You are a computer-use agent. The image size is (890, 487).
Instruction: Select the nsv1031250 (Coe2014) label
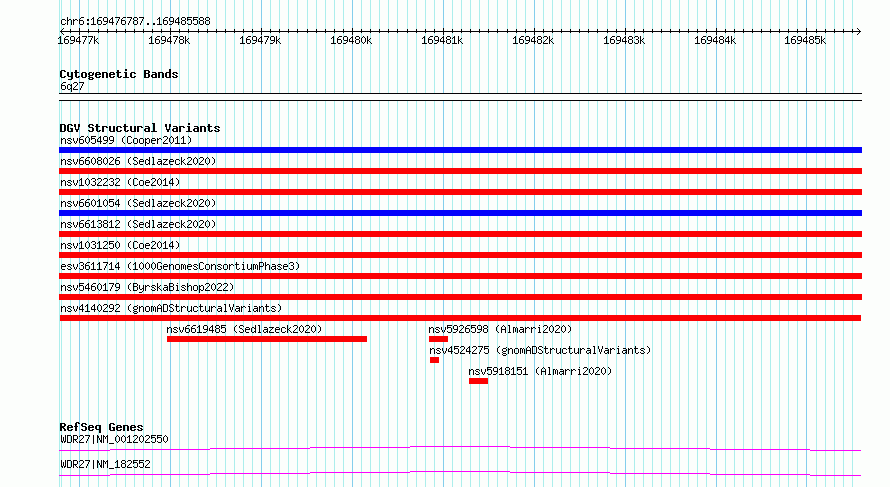pos(120,245)
